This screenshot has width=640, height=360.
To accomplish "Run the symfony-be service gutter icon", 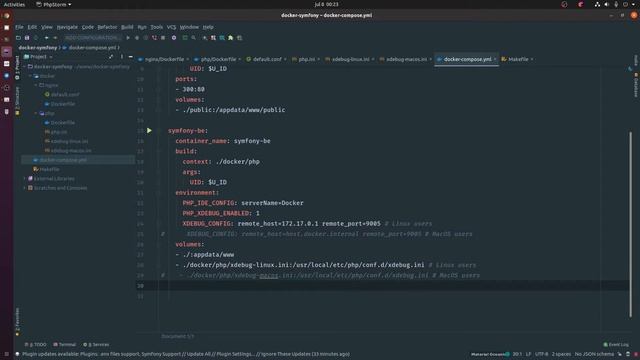I will pos(149,131).
